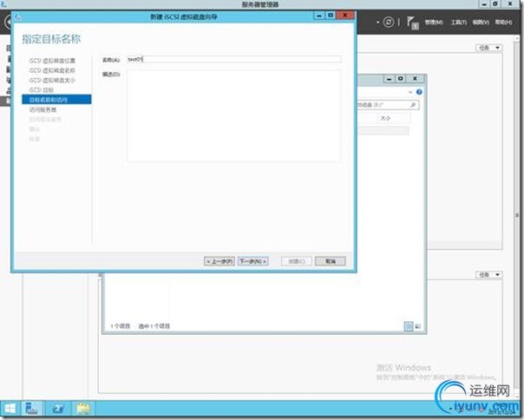Click inside the 描述 description text area
The height and width of the screenshot is (420, 524).
click(234, 115)
